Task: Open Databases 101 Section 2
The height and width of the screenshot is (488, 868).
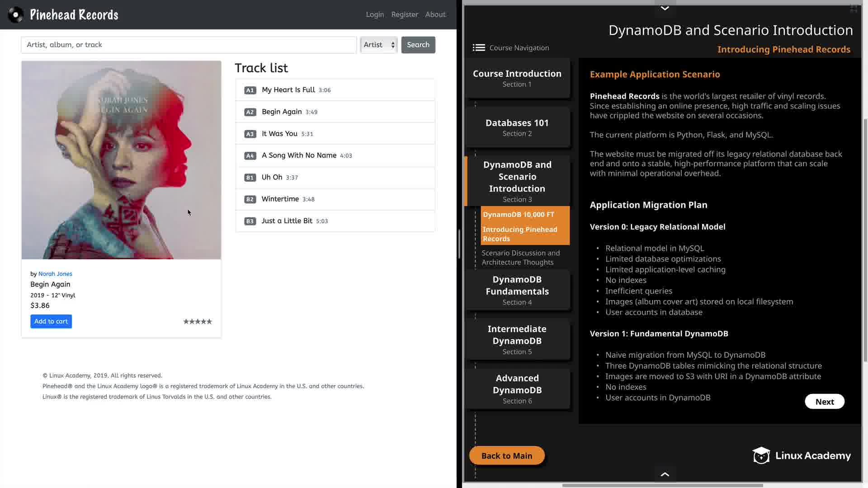Action: (x=517, y=127)
